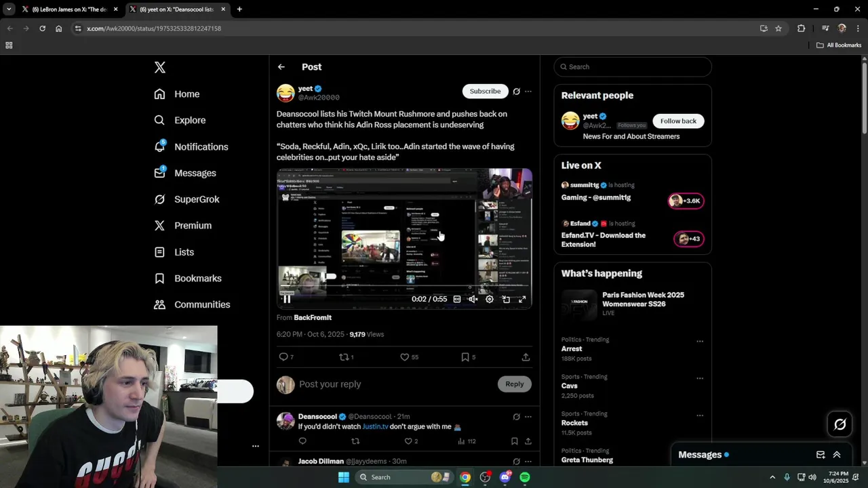Open the Premium page
The image size is (868, 488).
coord(183,226)
